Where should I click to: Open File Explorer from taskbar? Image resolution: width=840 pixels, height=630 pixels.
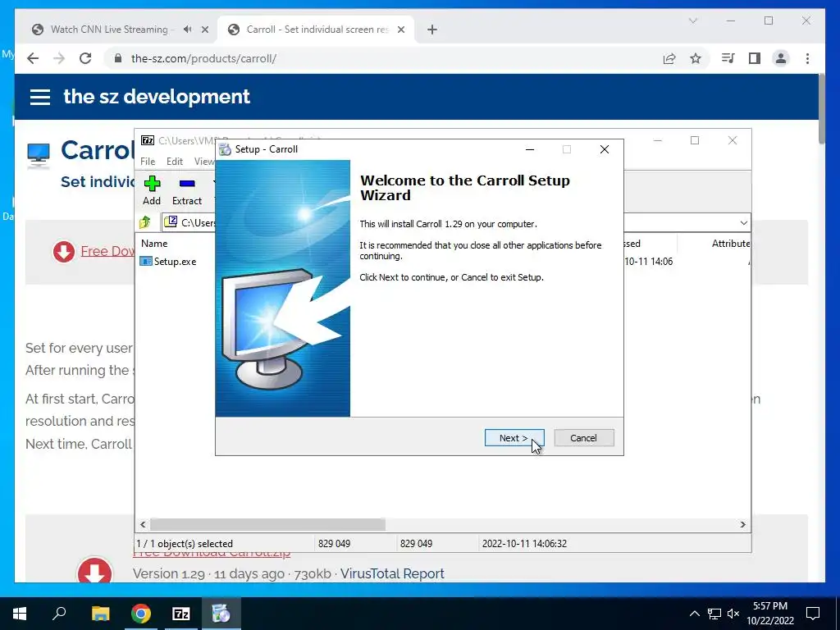pos(100,614)
